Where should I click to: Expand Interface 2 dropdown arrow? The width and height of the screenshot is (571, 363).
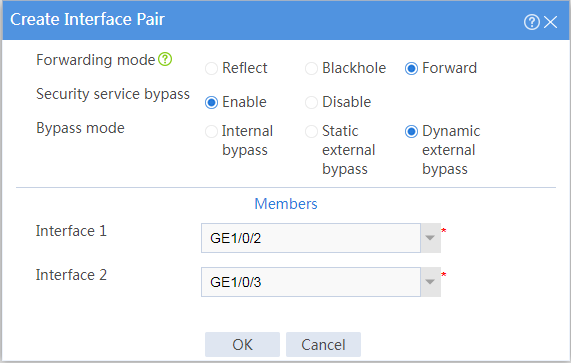click(430, 282)
